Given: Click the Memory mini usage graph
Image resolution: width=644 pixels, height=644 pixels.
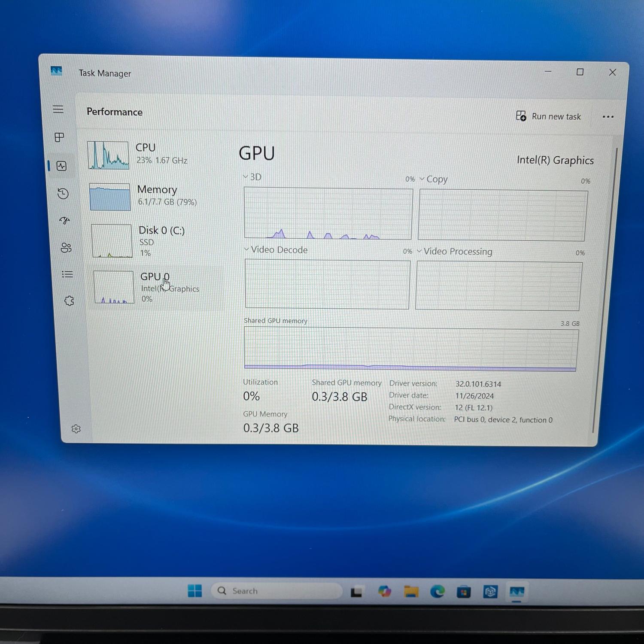Looking at the screenshot, I should [110, 197].
